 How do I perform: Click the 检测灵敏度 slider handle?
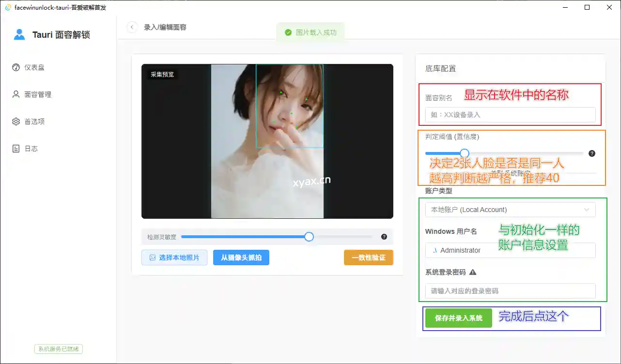click(x=309, y=237)
